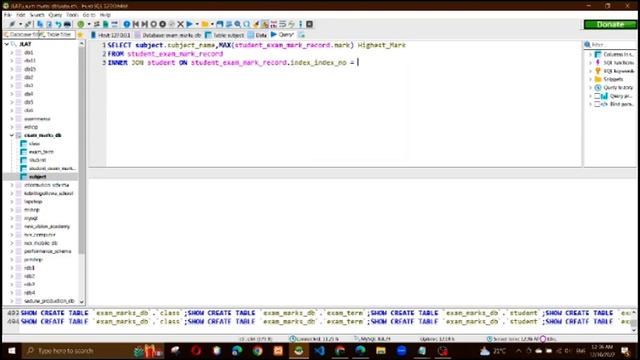
Task: Open Chrome from the taskbar
Action: point(258,351)
